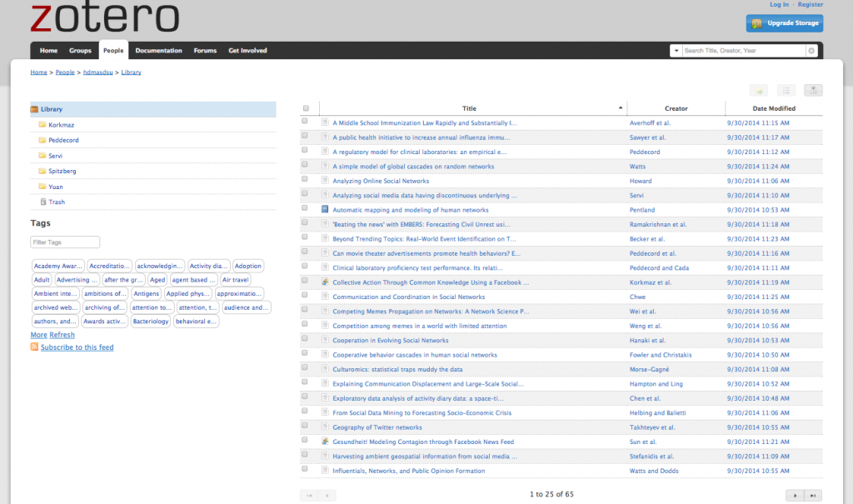The height and width of the screenshot is (504, 853).
Task: Click the Peddecord collection folder icon
Action: pyautogui.click(x=42, y=140)
